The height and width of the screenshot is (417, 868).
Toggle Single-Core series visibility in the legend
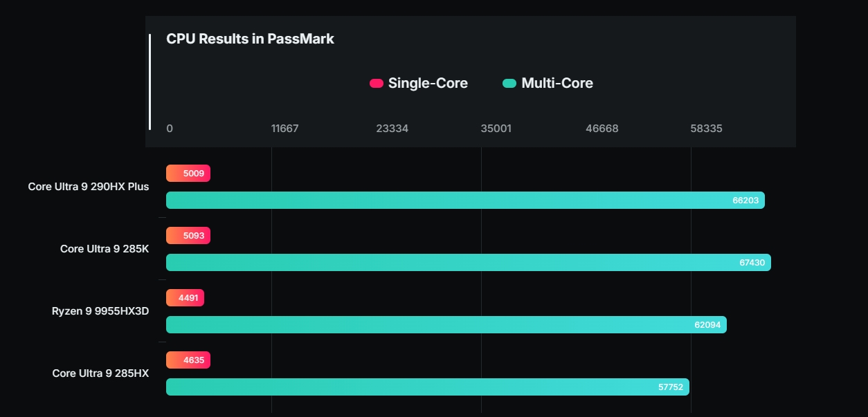377,83
